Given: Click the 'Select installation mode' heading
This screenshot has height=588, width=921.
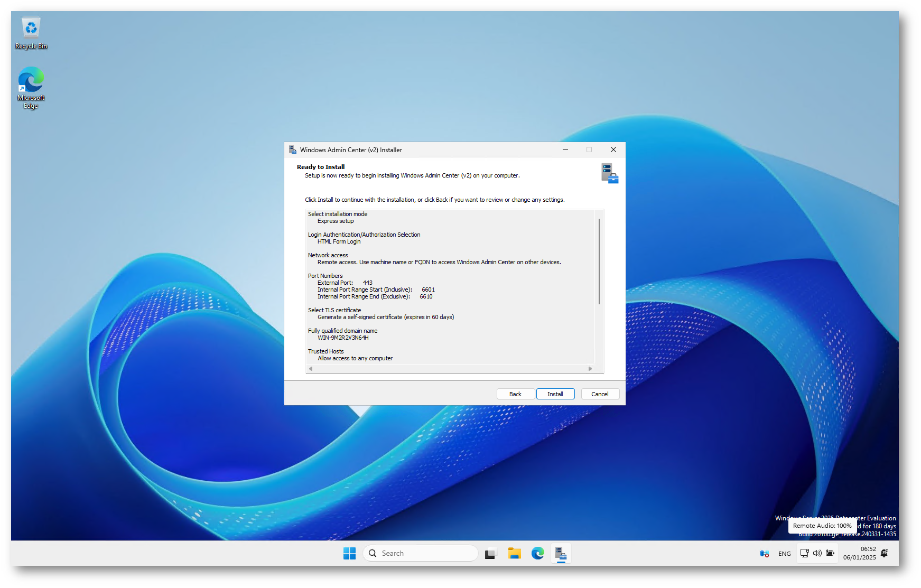Looking at the screenshot, I should [338, 214].
